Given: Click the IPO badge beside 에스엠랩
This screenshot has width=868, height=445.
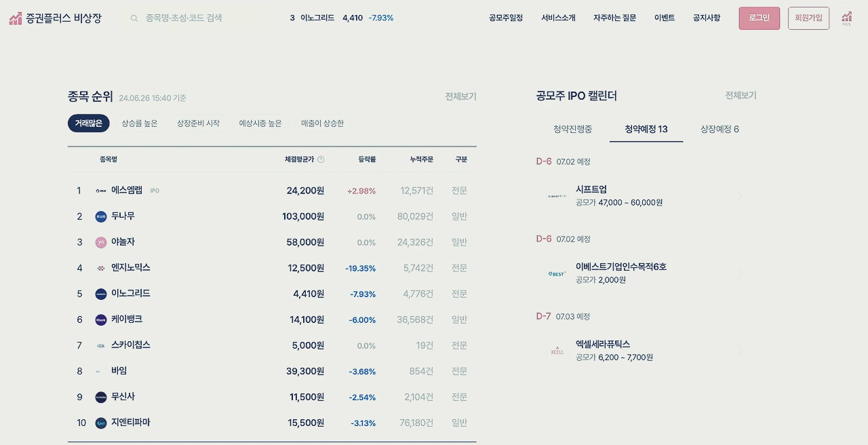Looking at the screenshot, I should tap(155, 191).
